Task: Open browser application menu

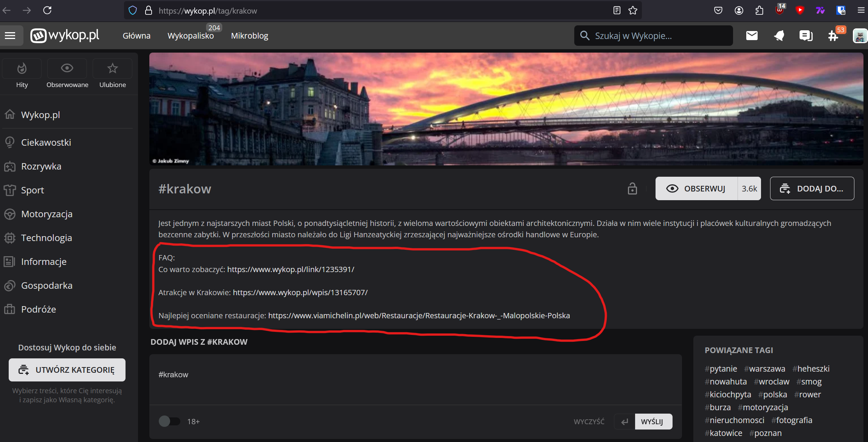Action: (861, 11)
